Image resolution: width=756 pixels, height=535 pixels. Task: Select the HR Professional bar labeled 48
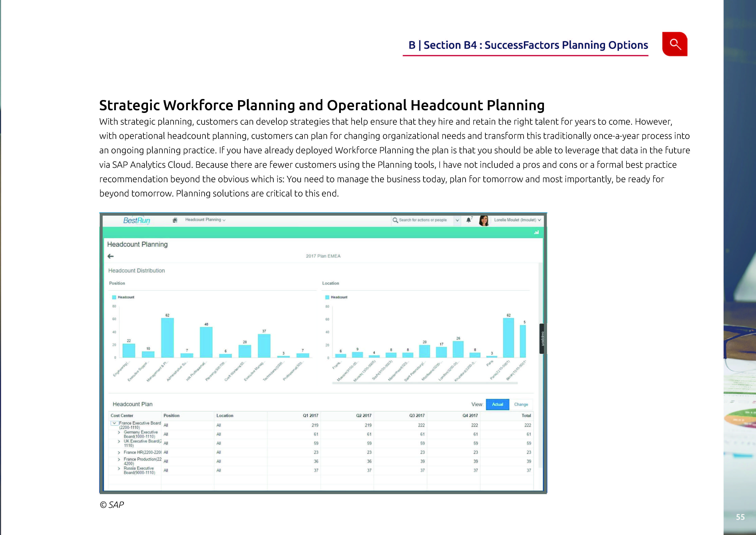tap(206, 342)
